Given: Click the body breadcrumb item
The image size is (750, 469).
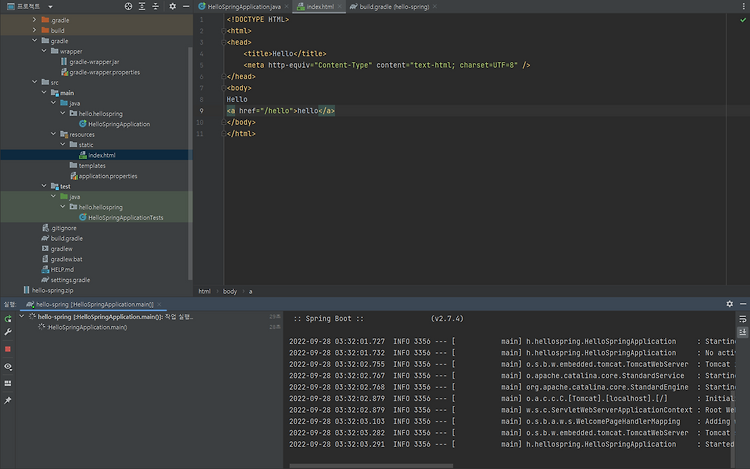Looking at the screenshot, I should (x=230, y=291).
